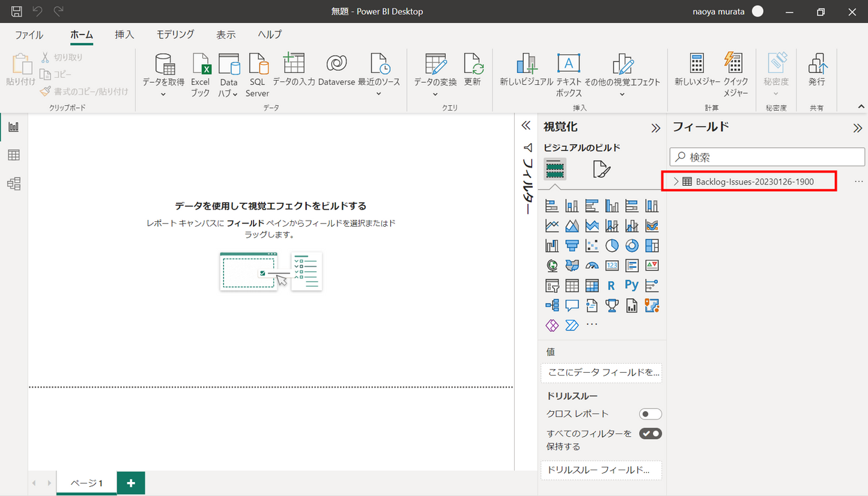Expand the フィルター pane
868x496 pixels.
pos(527,126)
